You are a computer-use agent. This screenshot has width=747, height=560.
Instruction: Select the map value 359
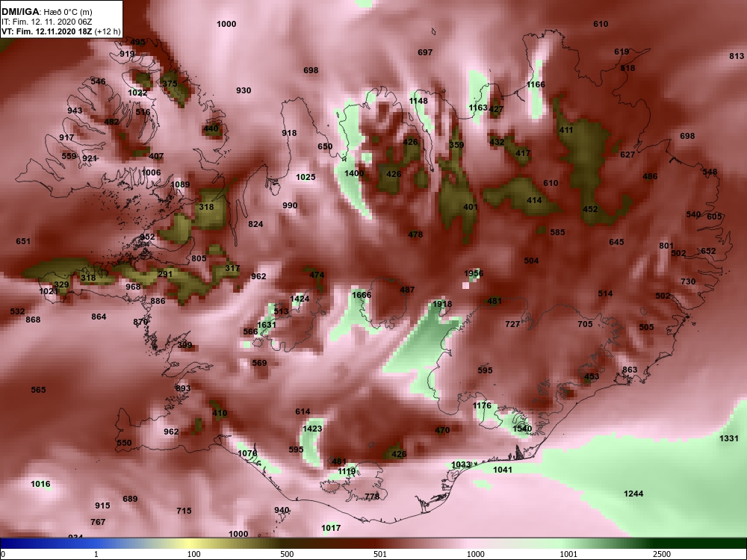(456, 145)
